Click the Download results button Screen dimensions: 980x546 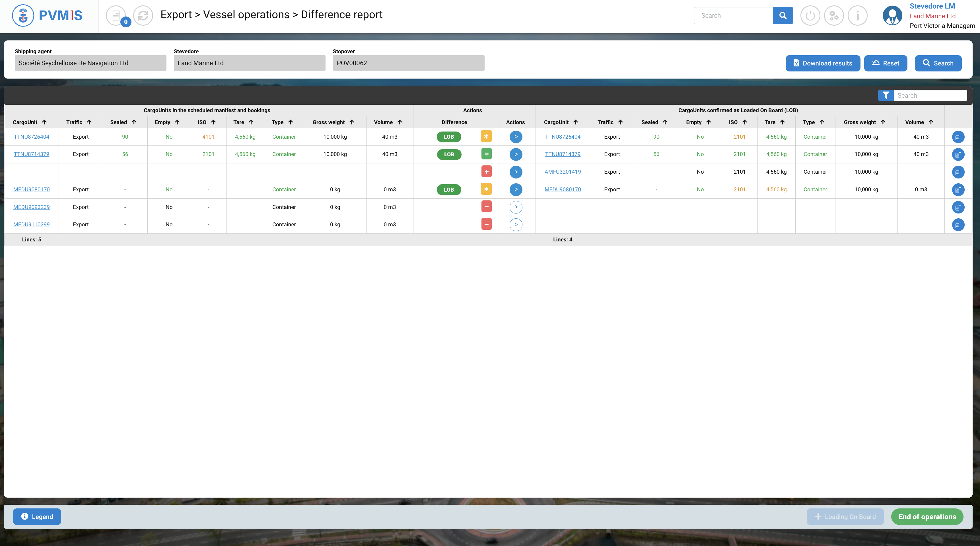[822, 63]
